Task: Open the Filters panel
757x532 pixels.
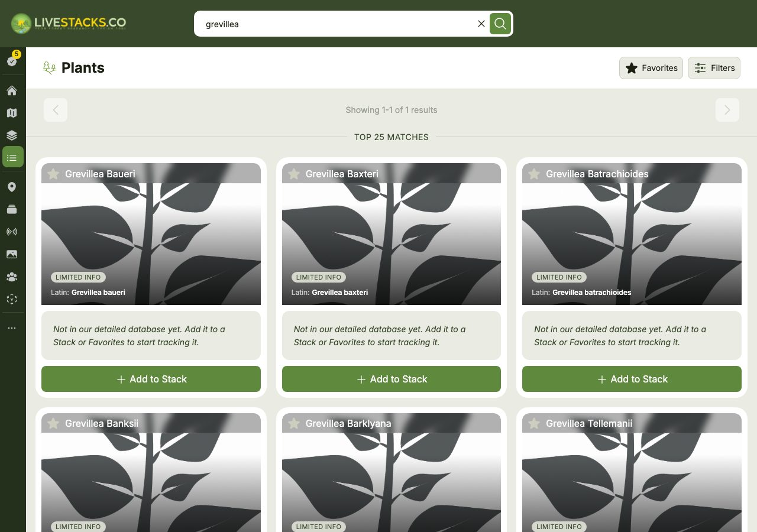Action: 714,68
